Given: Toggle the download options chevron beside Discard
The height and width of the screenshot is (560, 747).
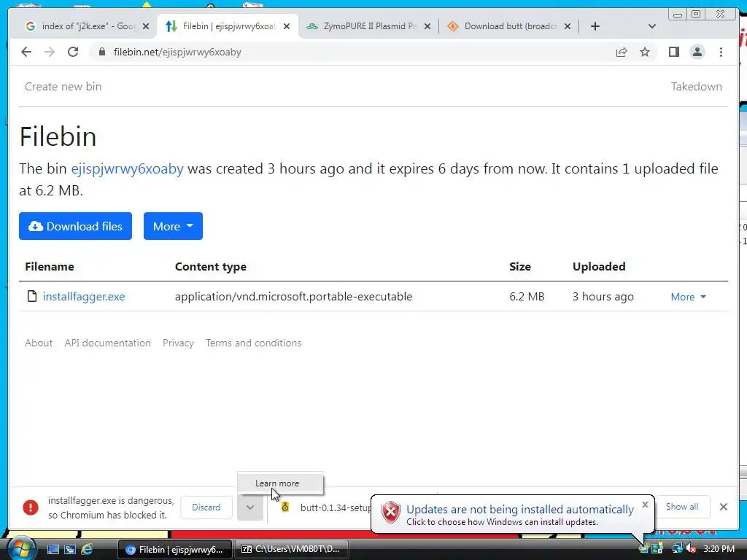Looking at the screenshot, I should (250, 507).
